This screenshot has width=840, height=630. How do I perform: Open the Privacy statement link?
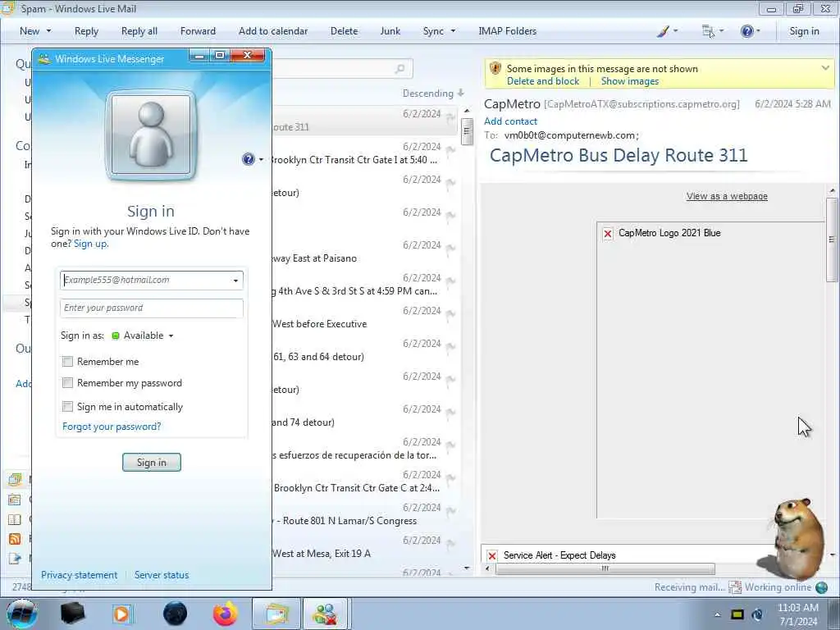pos(80,575)
